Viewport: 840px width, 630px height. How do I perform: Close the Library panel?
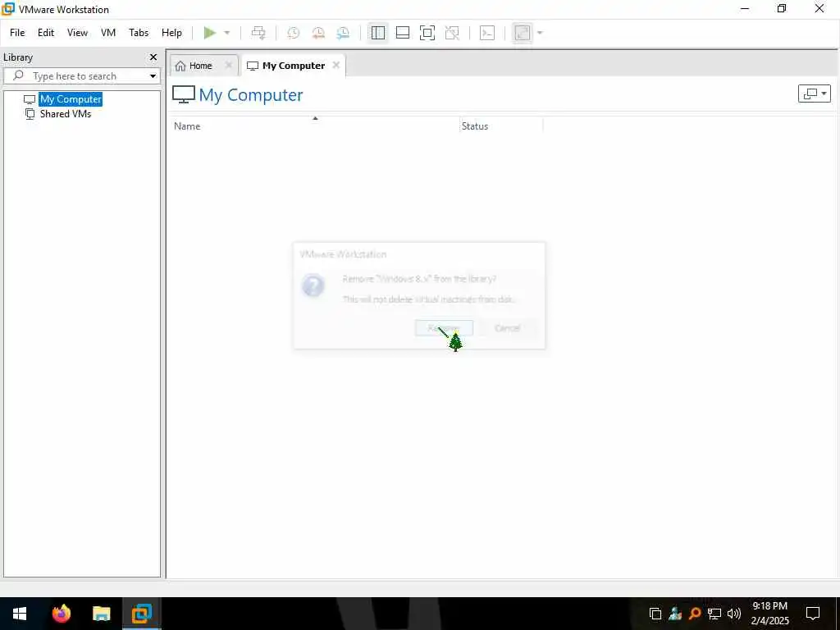[x=153, y=57]
